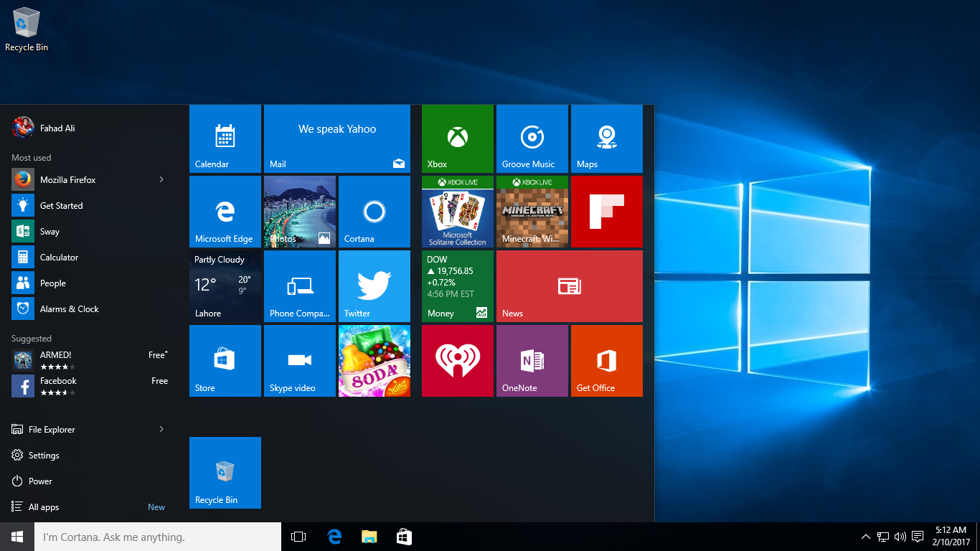Open Get Started from Most used
This screenshot has width=980, height=551.
click(x=90, y=205)
